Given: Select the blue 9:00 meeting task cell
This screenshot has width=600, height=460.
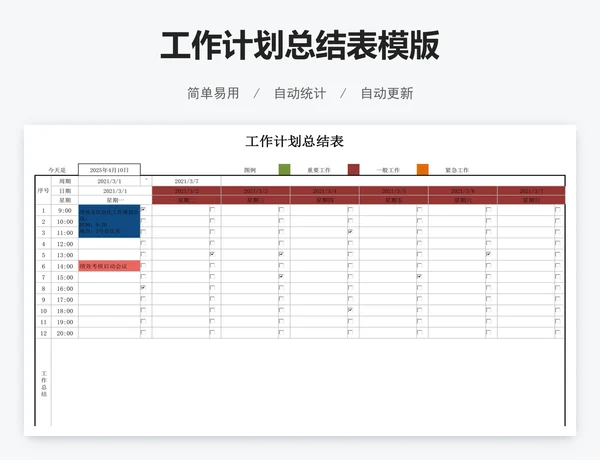Looking at the screenshot, I should [x=109, y=221].
